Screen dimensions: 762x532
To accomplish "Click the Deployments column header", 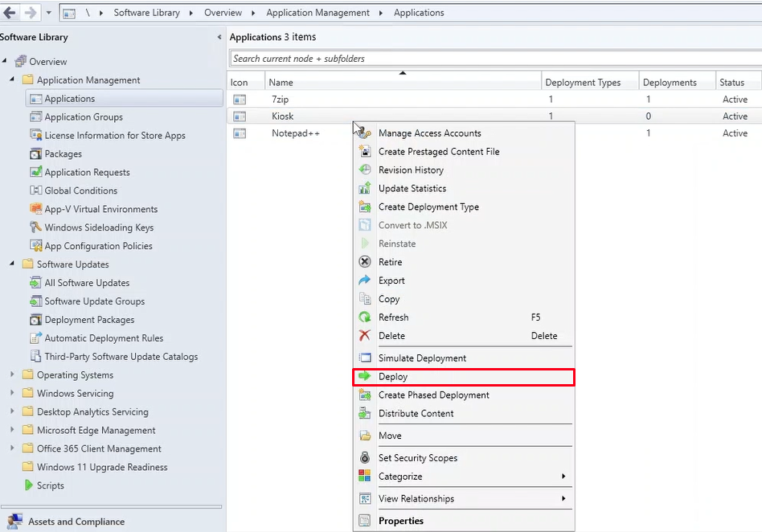I will click(x=670, y=82).
